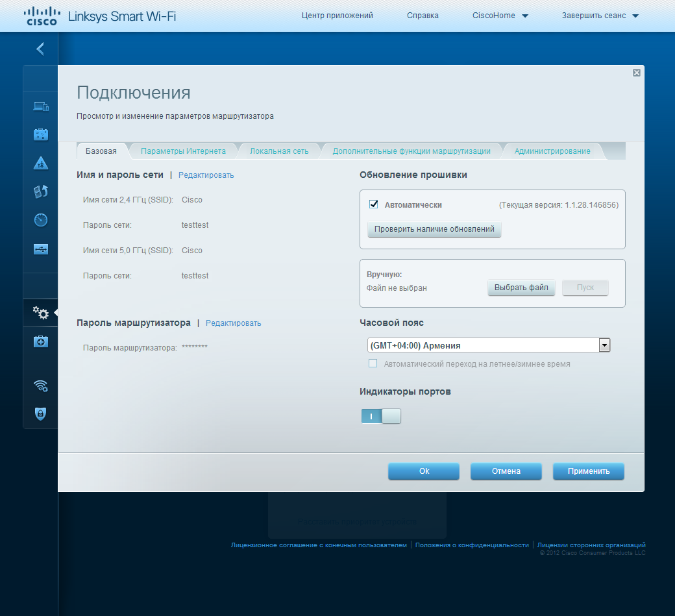The height and width of the screenshot is (616, 675).
Task: Toggle Автоматически firmware update checkbox
Action: tap(374, 204)
